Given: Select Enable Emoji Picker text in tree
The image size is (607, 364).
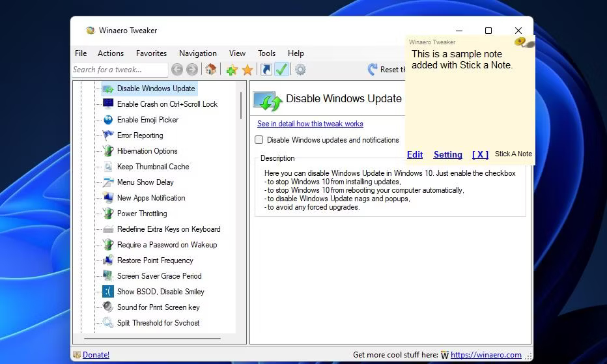Looking at the screenshot, I should click(x=148, y=120).
